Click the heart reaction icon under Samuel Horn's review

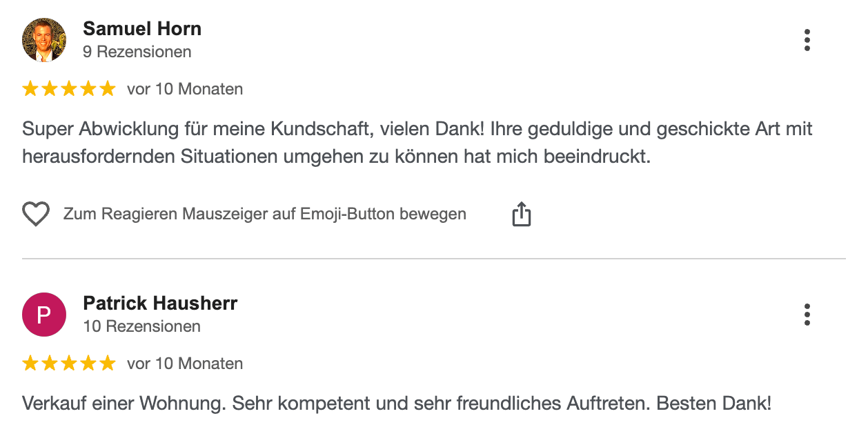(x=36, y=215)
